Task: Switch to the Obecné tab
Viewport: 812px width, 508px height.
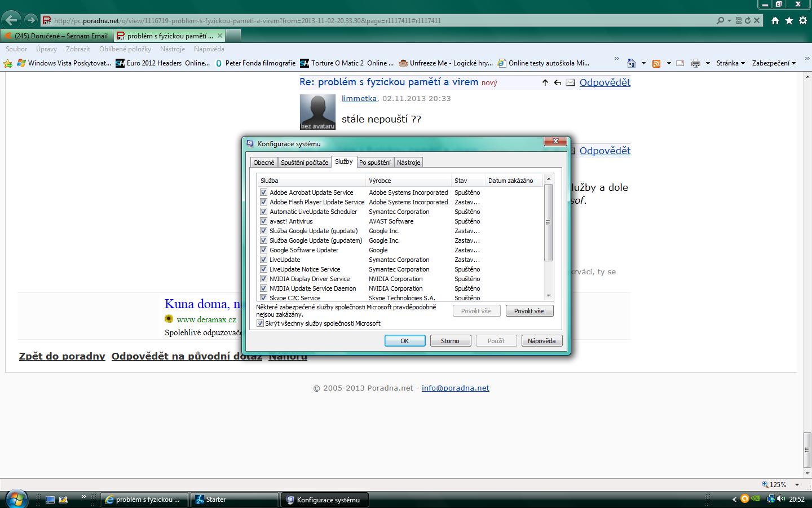Action: (264, 163)
